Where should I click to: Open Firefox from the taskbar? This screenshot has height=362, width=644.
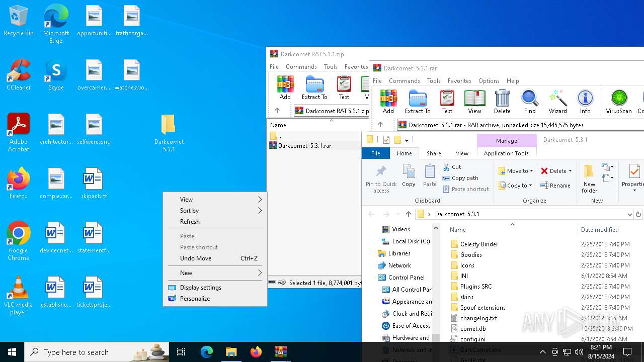(x=256, y=352)
